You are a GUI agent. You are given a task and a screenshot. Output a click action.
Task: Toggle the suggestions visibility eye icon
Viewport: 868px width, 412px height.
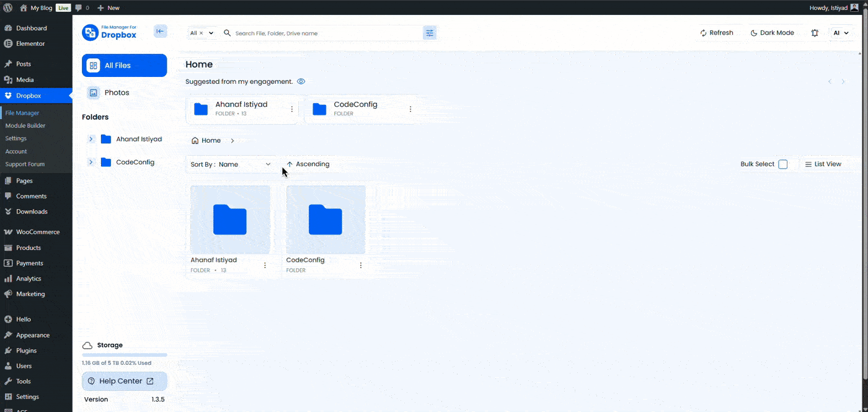tap(301, 81)
